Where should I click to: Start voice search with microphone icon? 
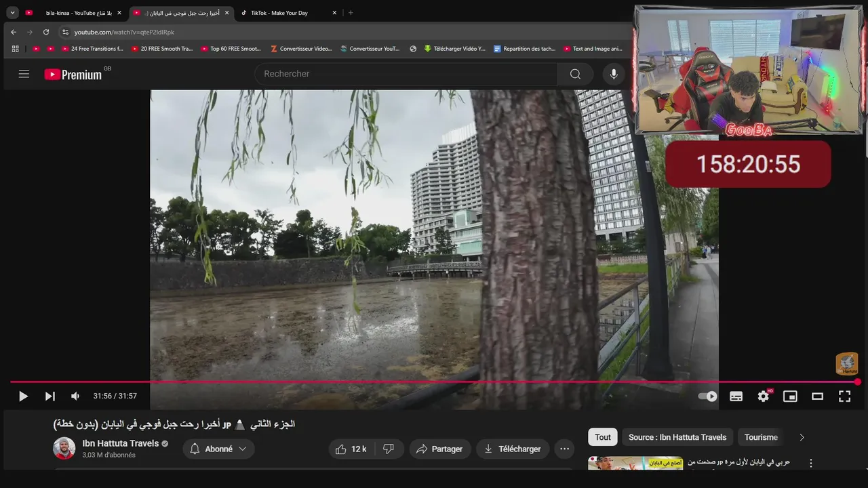614,74
